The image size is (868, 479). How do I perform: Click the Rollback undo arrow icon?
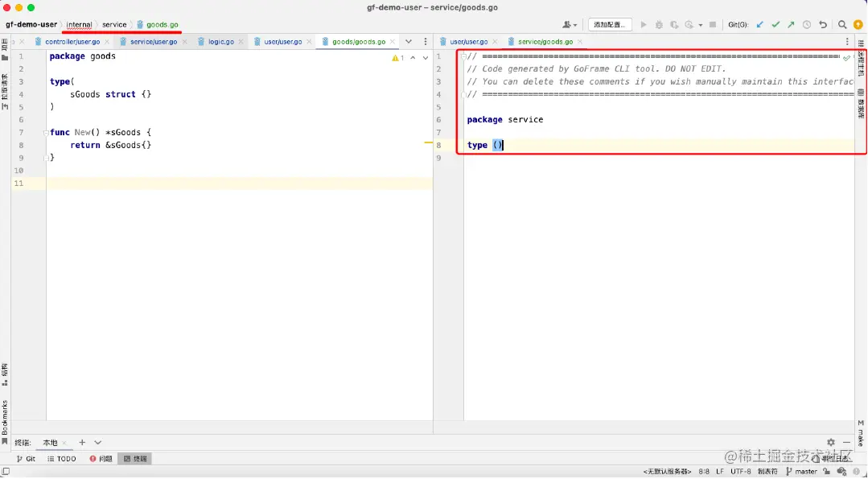(823, 25)
